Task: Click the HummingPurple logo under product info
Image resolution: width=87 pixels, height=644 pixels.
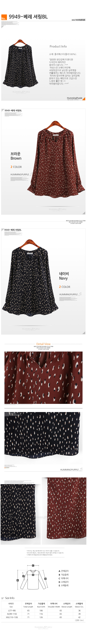Action: tap(75, 98)
